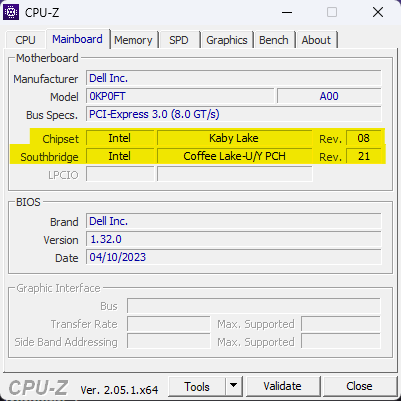
Task: Click the BIOS Brand Dell Inc. field
Action: pyautogui.click(x=234, y=221)
